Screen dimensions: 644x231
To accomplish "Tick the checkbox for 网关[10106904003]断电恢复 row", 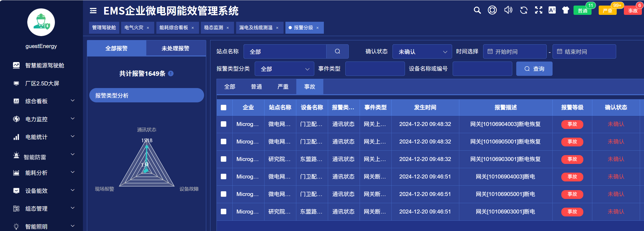I will click(x=224, y=124).
